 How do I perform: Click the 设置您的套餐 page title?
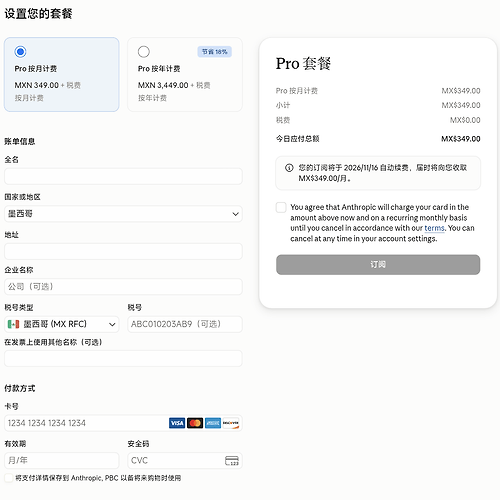coord(38,14)
